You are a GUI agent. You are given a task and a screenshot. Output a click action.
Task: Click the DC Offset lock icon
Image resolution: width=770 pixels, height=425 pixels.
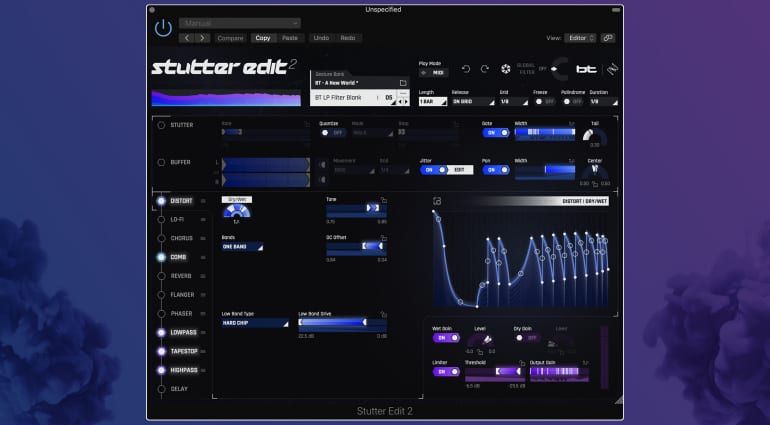384,238
